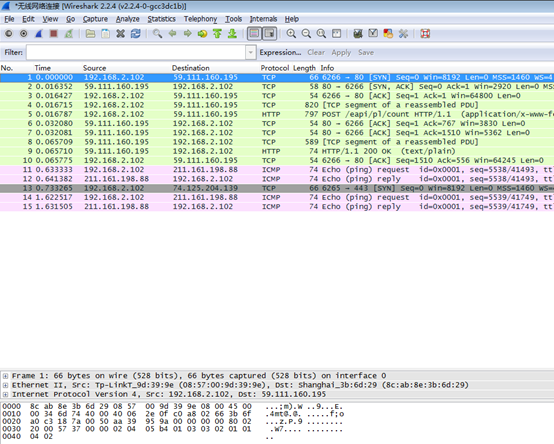Open the Go menu
This screenshot has width=554, height=444.
coord(71,19)
